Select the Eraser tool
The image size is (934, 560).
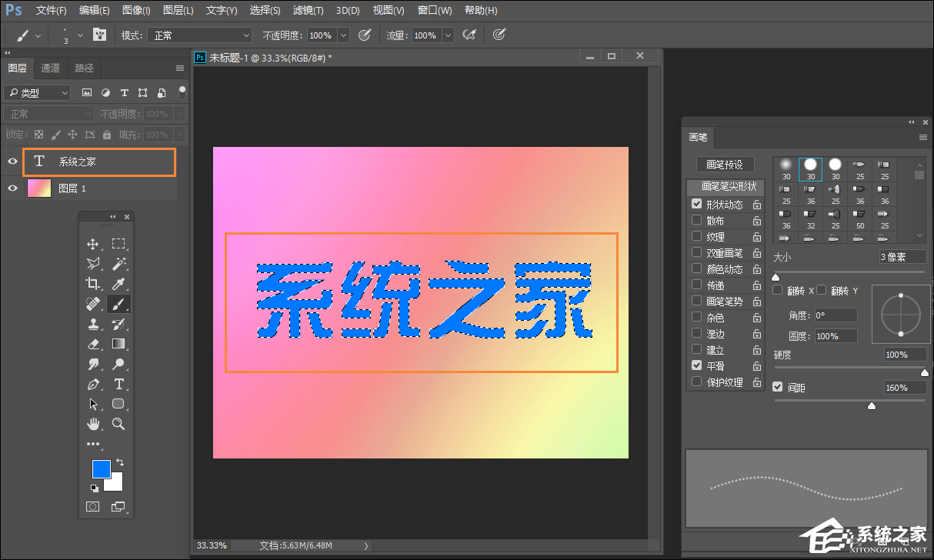pyautogui.click(x=93, y=343)
